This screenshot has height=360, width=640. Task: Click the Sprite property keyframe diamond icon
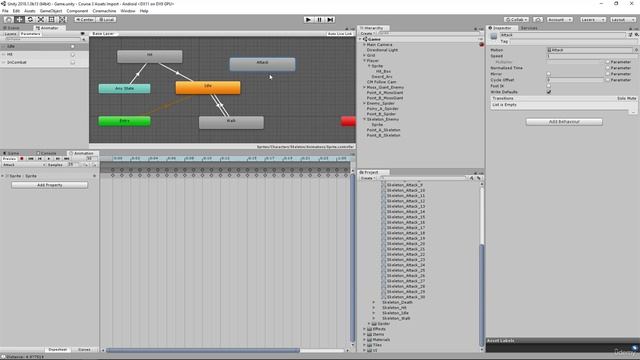click(x=95, y=176)
